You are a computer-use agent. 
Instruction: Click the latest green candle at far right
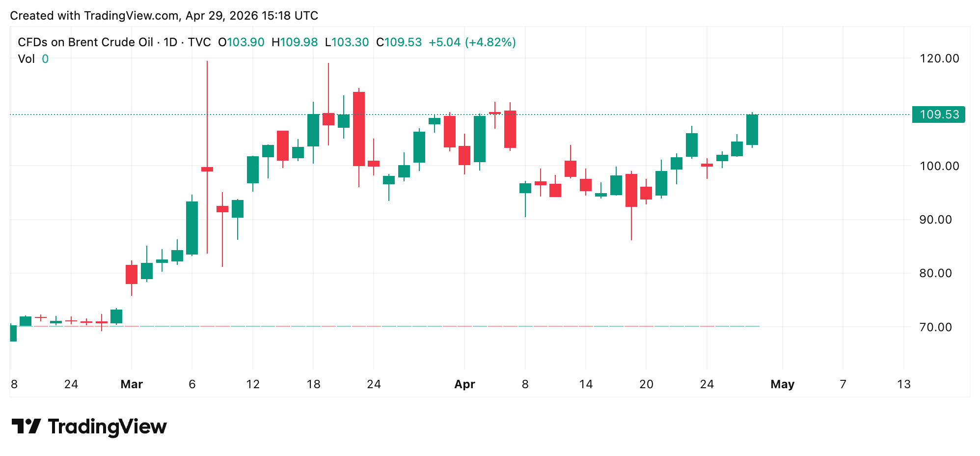(x=752, y=130)
